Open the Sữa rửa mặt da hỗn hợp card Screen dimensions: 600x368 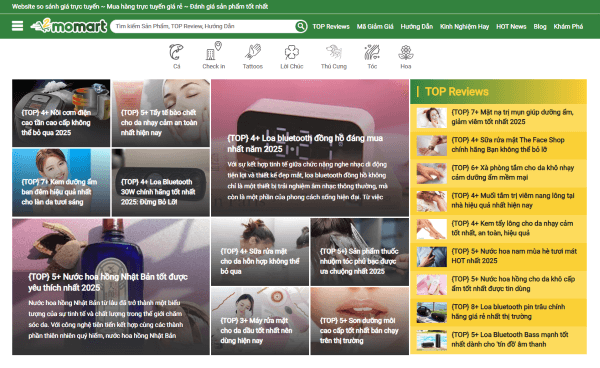pos(260,252)
